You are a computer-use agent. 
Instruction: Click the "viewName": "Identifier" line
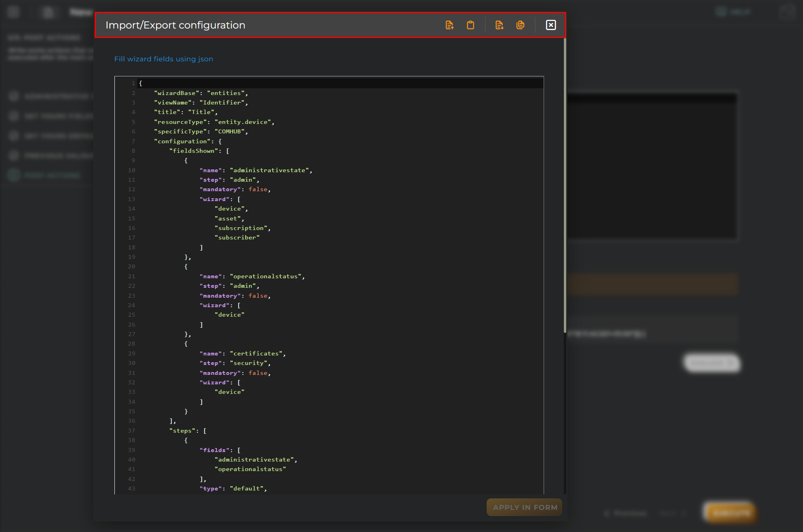(201, 103)
